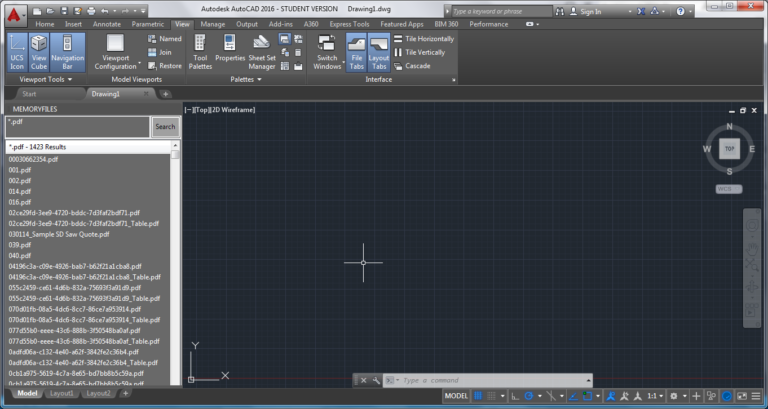
Task: Toggle the View Cube display
Action: (x=39, y=52)
